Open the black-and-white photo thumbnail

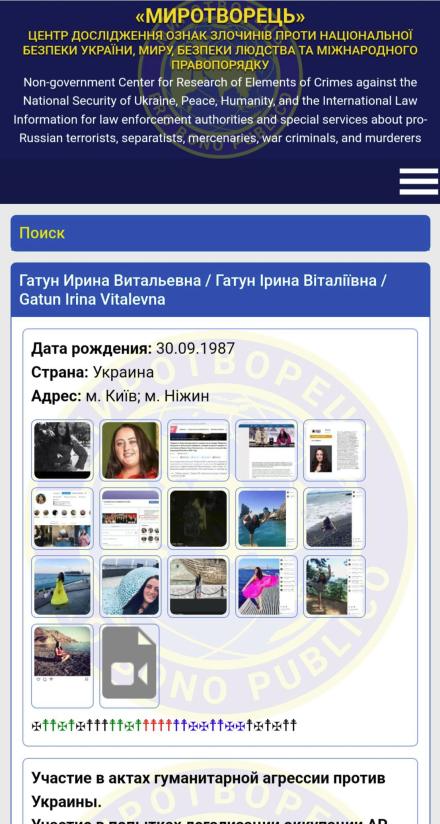click(63, 450)
